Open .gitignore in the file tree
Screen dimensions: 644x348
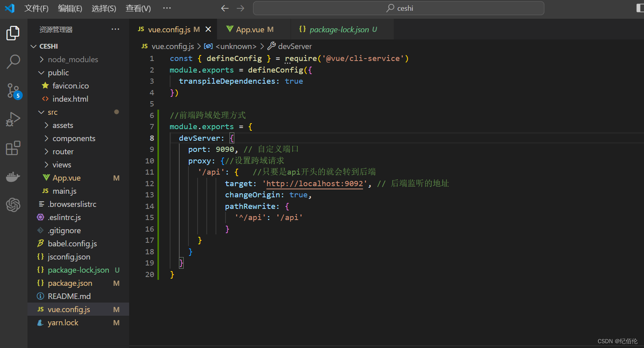pyautogui.click(x=78, y=230)
